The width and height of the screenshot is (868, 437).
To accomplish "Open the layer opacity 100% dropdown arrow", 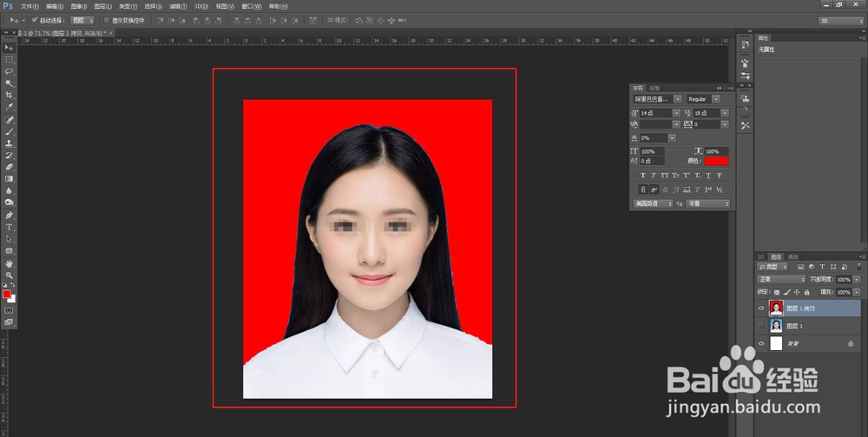I will click(857, 280).
